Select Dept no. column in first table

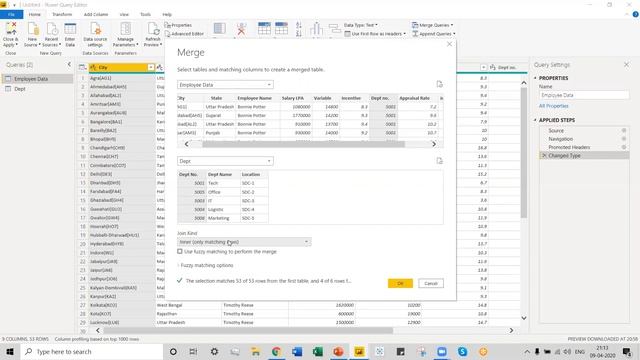[382, 98]
